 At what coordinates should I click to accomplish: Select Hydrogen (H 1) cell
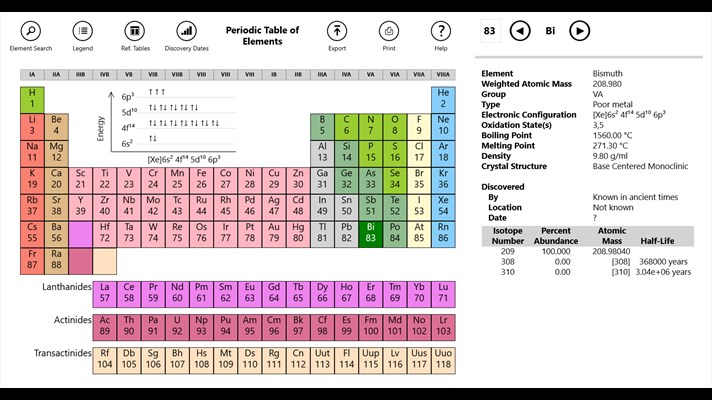coord(32,100)
